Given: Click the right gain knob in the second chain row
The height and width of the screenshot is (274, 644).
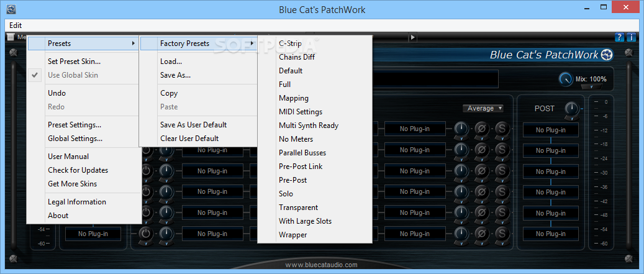Looking at the screenshot, I should click(461, 150).
